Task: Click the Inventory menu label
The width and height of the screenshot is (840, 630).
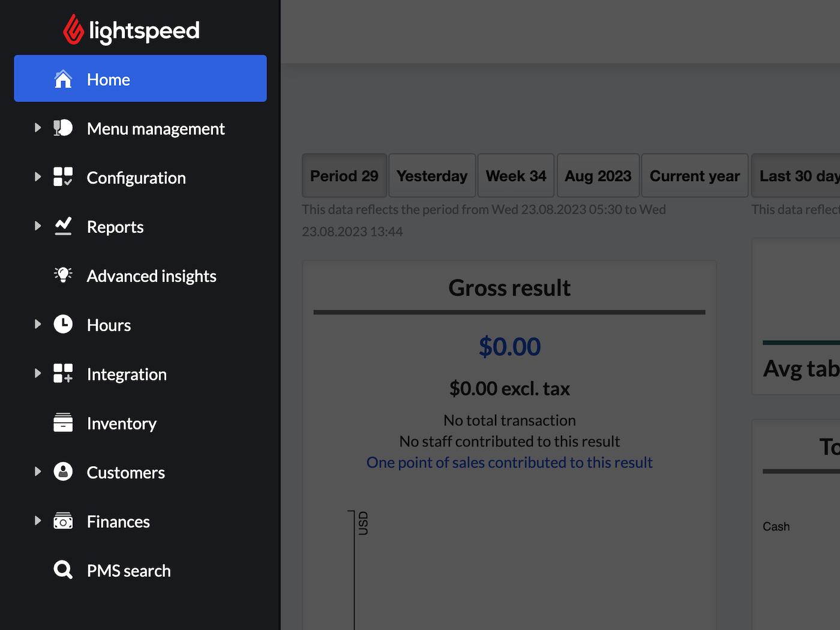Action: click(x=121, y=424)
